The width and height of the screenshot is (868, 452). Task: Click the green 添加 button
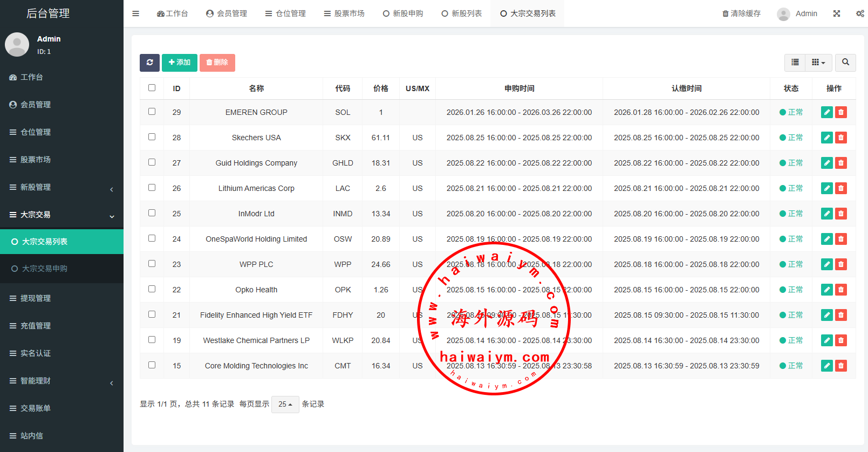click(179, 63)
